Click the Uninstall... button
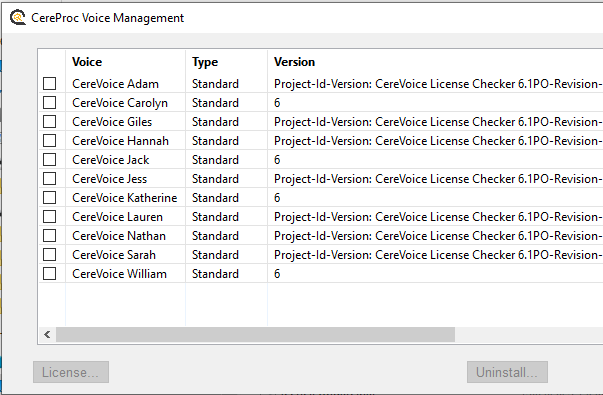Screen dimensions: 603x395 507,372
